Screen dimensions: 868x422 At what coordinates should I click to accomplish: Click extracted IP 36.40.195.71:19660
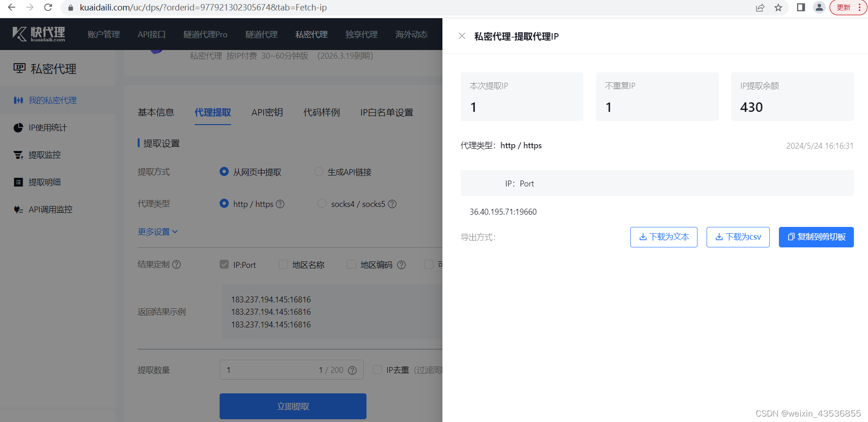pyautogui.click(x=503, y=212)
